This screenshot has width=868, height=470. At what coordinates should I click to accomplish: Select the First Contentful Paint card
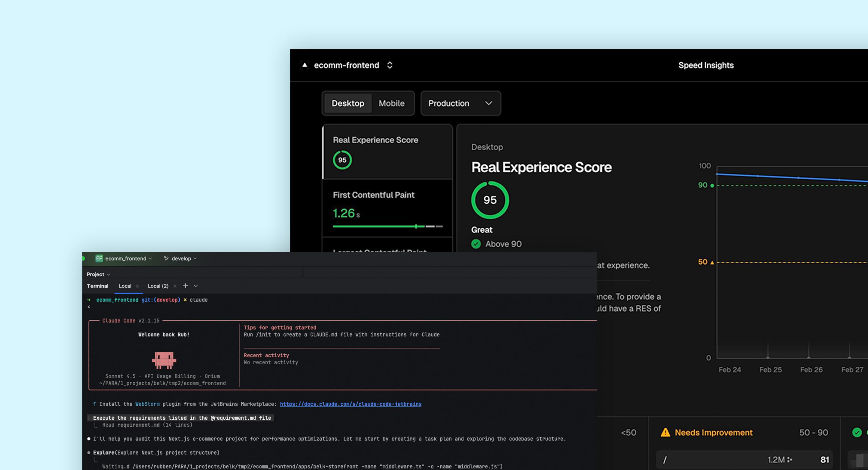tap(388, 208)
